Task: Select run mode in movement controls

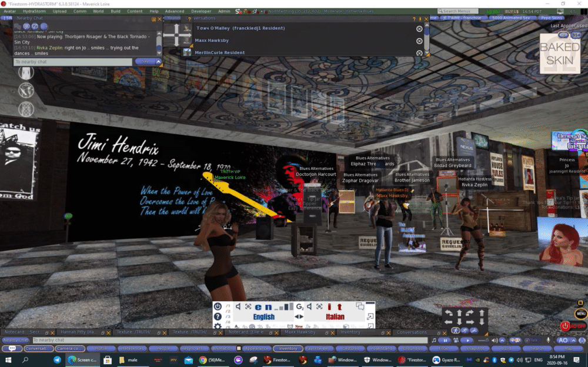Action: (x=465, y=331)
